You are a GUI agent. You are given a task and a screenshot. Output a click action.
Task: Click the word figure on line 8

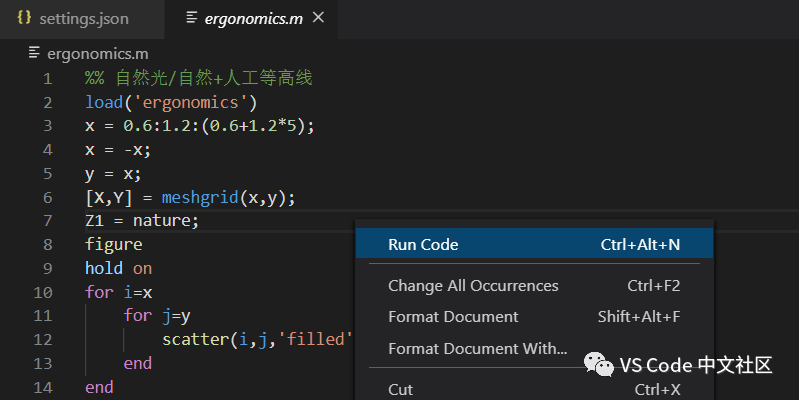(x=114, y=245)
